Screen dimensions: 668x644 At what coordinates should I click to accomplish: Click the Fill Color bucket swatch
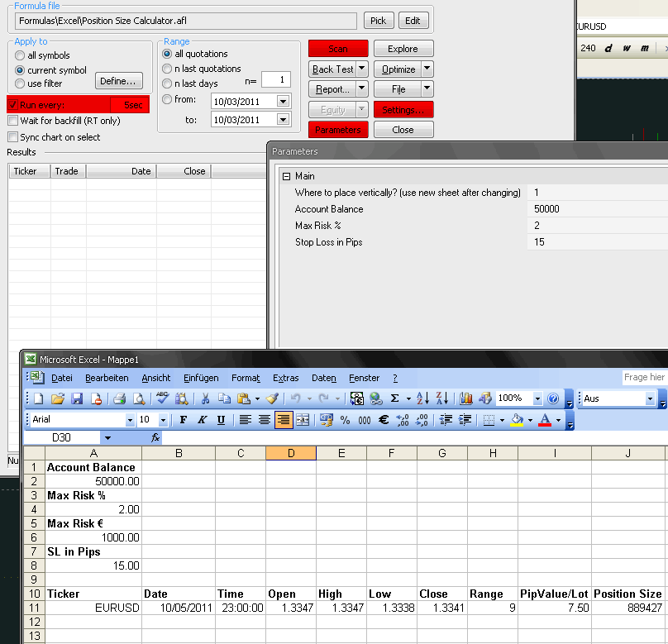pos(517,420)
